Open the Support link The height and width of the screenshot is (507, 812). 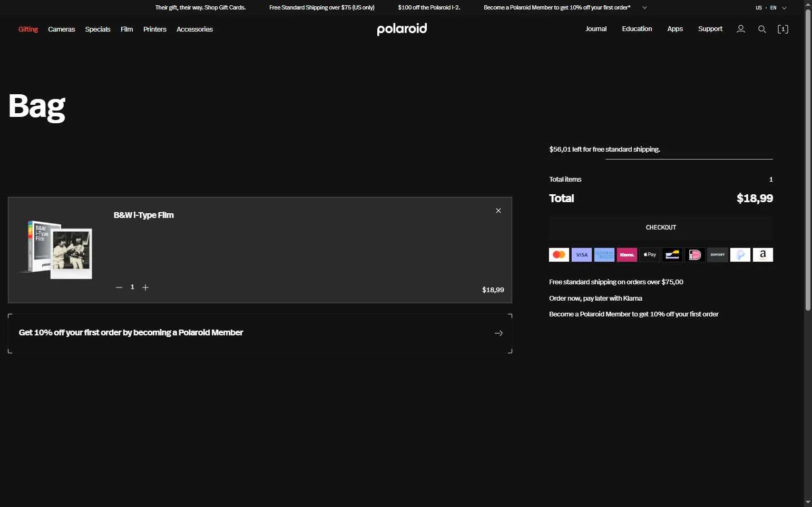(710, 29)
